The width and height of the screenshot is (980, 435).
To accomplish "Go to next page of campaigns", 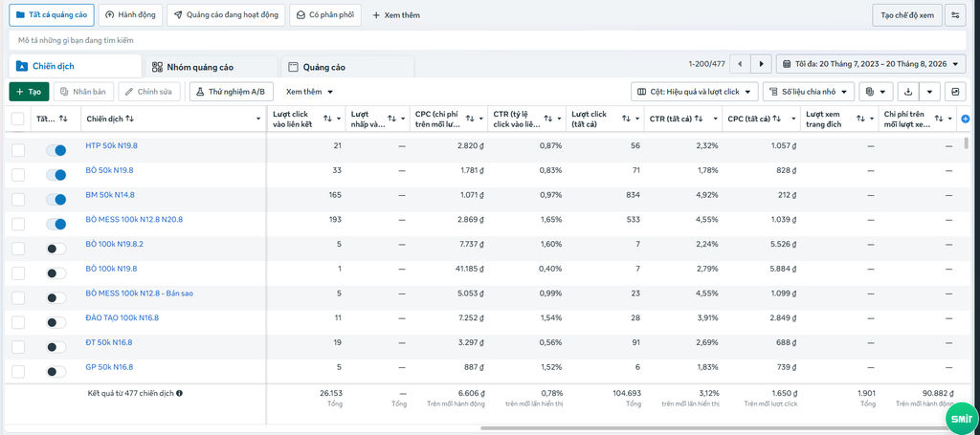I will [x=761, y=64].
